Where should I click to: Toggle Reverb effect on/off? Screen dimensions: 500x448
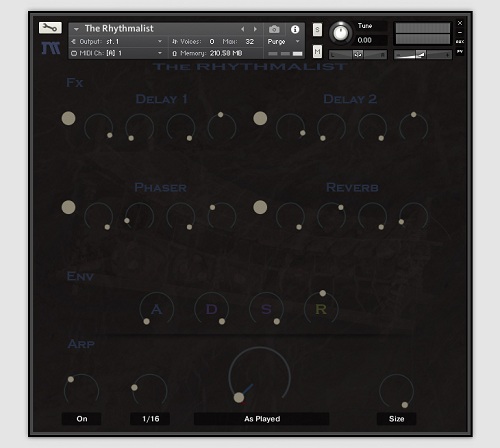[x=260, y=207]
